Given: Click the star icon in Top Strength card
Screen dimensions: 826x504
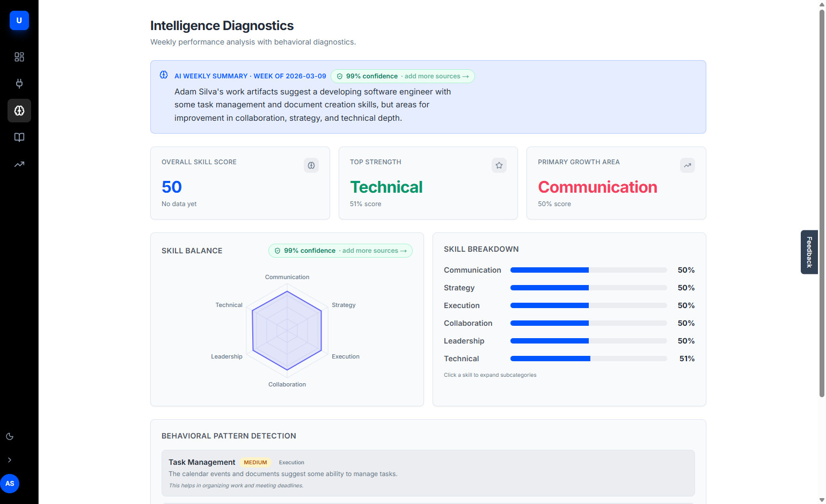Looking at the screenshot, I should (499, 165).
